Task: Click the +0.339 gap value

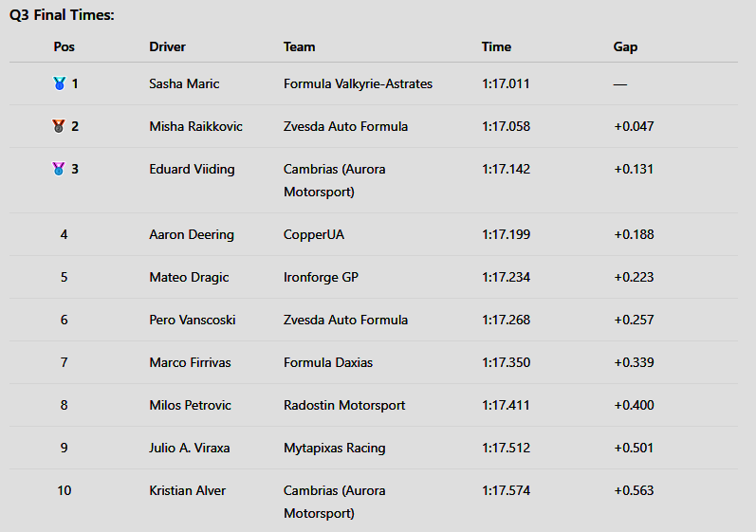Action: pyautogui.click(x=634, y=362)
